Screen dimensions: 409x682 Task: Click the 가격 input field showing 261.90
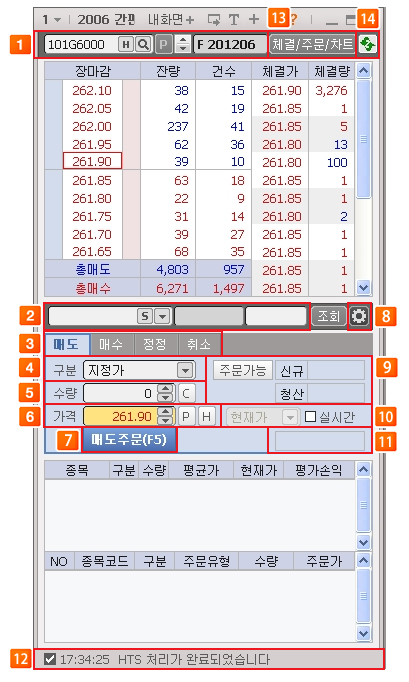tap(121, 417)
